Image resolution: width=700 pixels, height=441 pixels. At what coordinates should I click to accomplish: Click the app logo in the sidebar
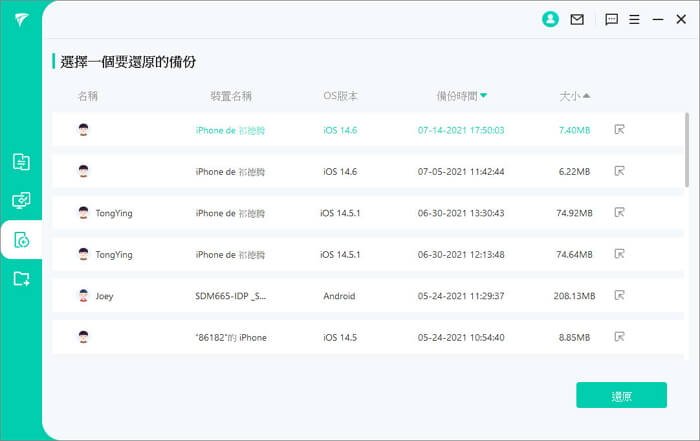click(x=21, y=20)
